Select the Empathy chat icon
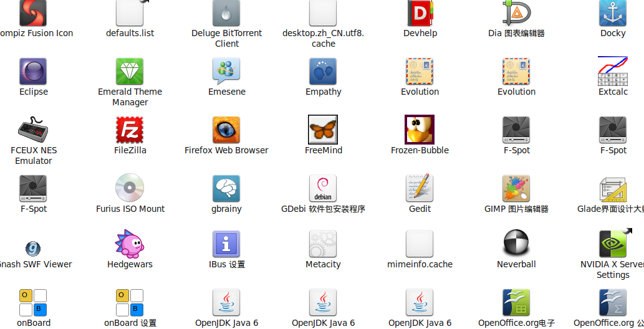Image resolution: width=644 pixels, height=329 pixels. click(x=323, y=72)
